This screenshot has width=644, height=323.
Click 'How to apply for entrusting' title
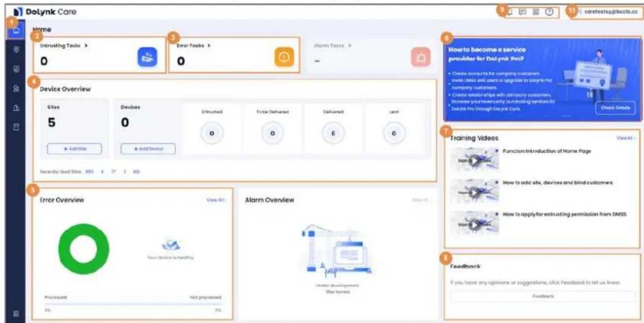pyautogui.click(x=564, y=214)
